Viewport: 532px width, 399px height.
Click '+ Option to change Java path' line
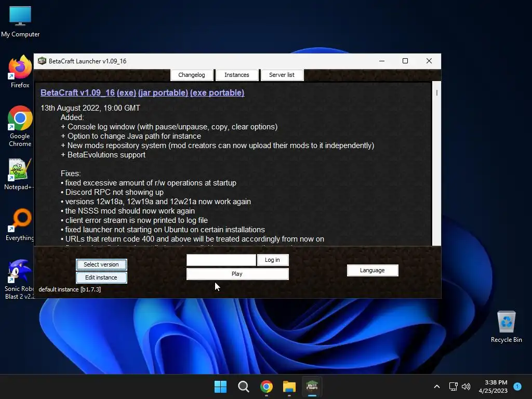click(130, 136)
